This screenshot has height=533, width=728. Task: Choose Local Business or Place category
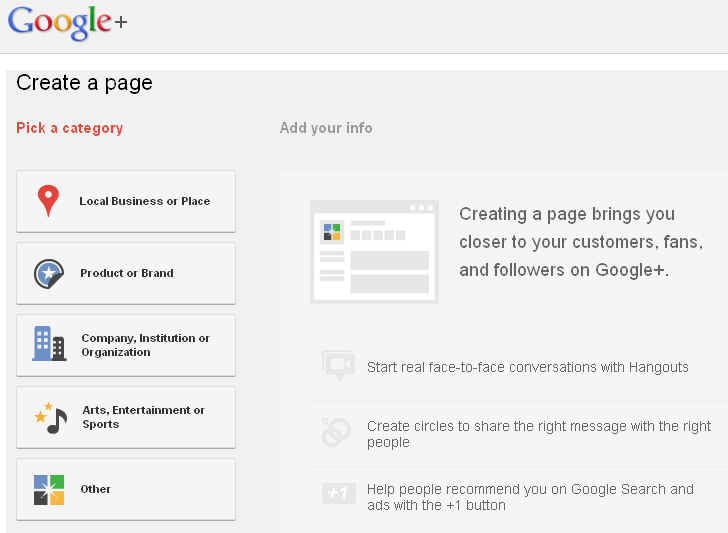(x=126, y=201)
